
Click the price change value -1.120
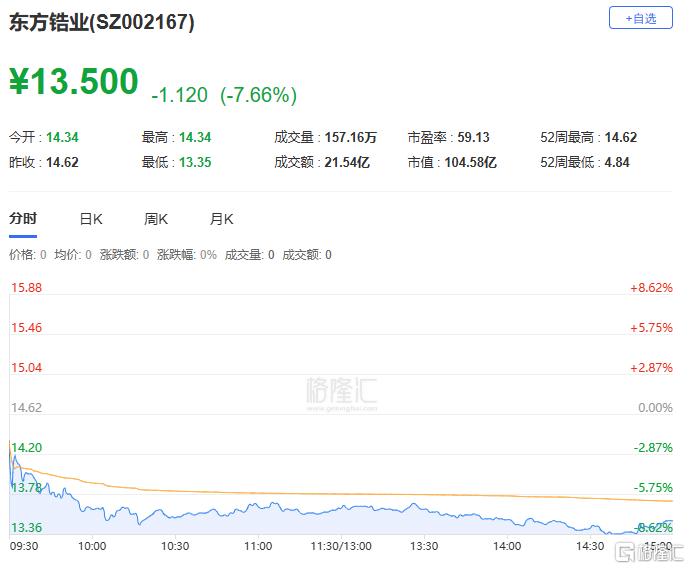180,95
